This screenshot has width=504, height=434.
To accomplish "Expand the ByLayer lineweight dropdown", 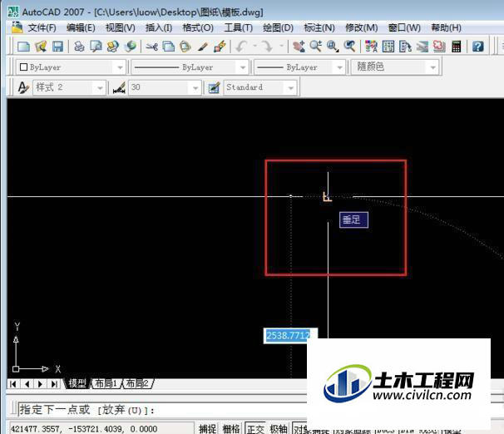I will coord(339,67).
